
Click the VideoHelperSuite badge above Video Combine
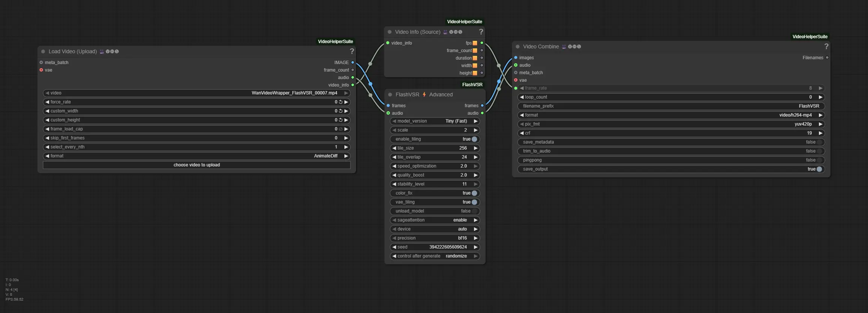(x=810, y=37)
